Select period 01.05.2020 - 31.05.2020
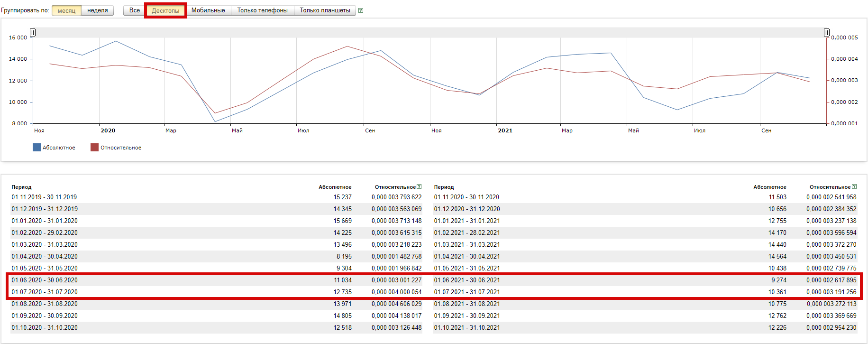 click(x=45, y=268)
